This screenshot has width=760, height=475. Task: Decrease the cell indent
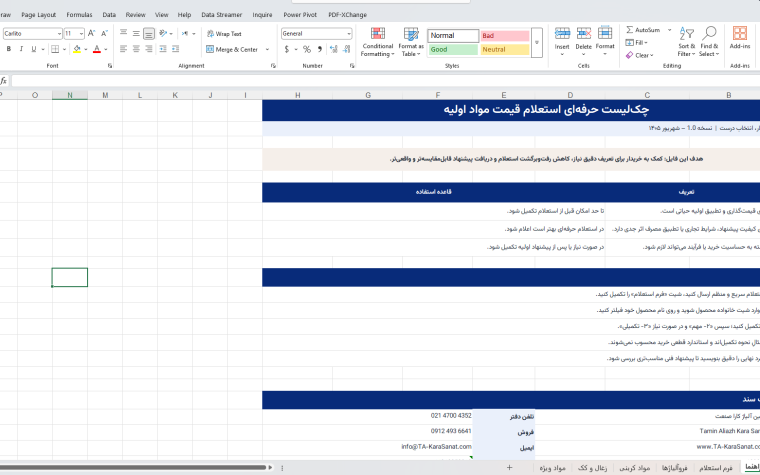point(163,49)
